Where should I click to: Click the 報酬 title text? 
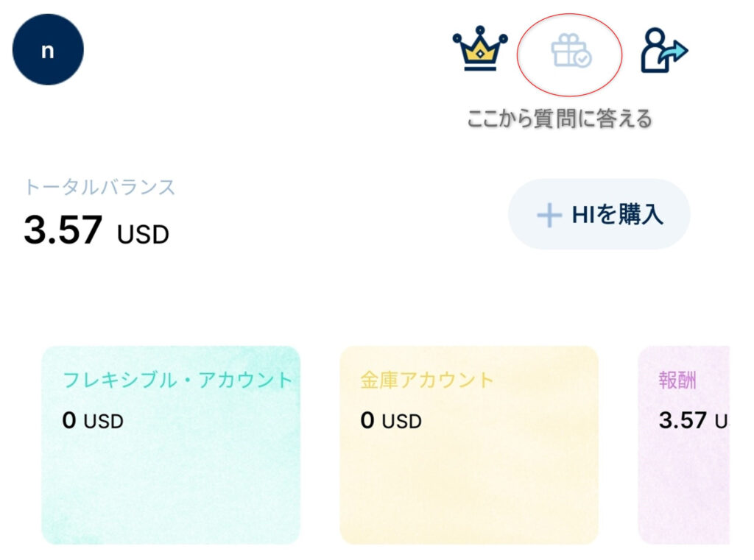677,380
